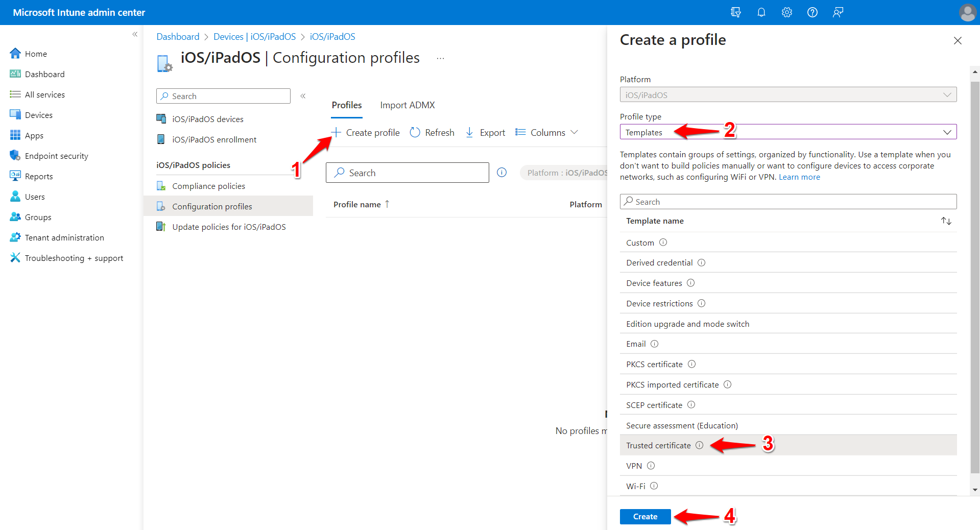Open Update policies for iOS/iPadOS

point(228,227)
